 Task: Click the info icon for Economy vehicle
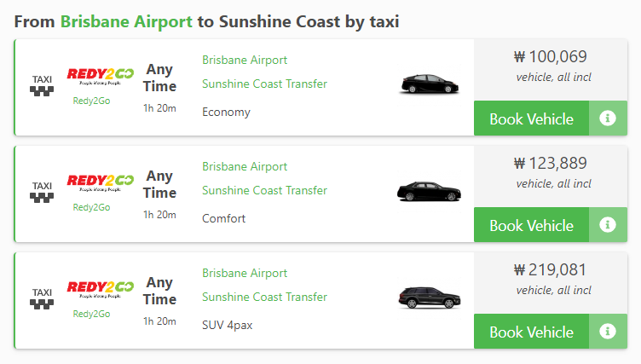pos(608,118)
